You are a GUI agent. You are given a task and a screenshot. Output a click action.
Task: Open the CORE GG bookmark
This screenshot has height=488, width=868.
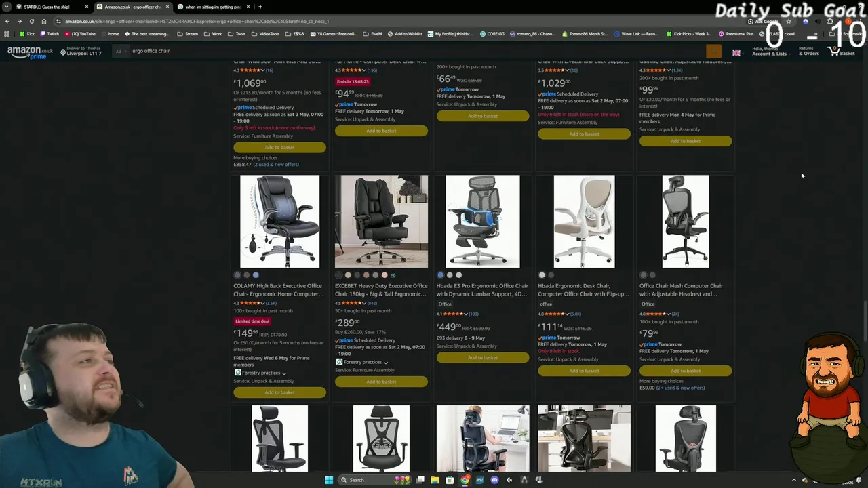click(x=493, y=34)
